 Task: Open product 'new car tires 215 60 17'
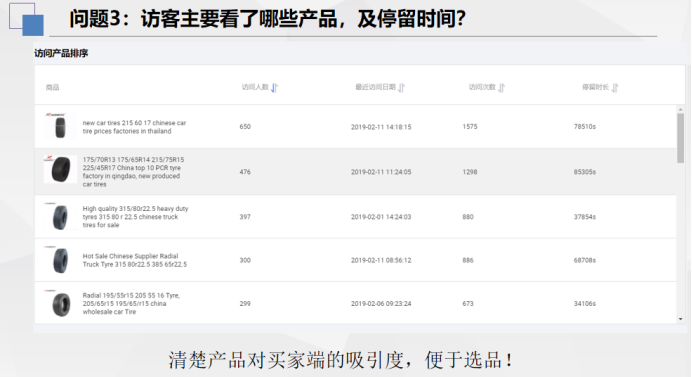pos(134,127)
